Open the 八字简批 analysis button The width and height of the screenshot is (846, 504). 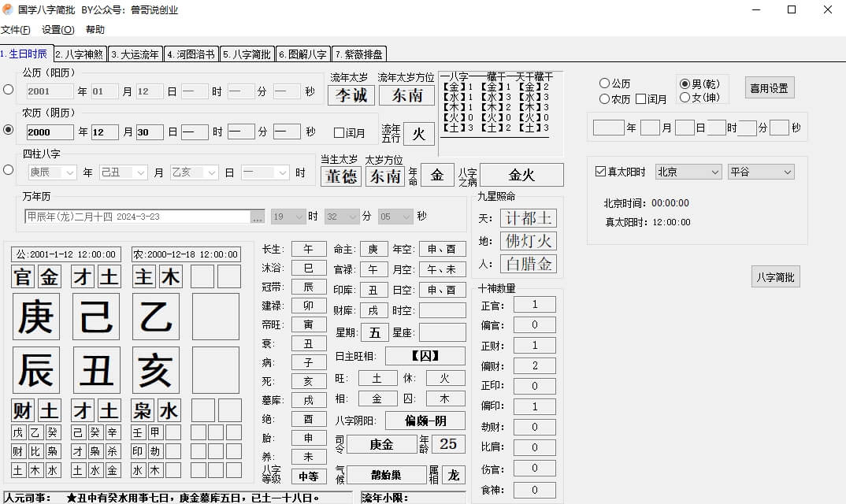coord(775,276)
